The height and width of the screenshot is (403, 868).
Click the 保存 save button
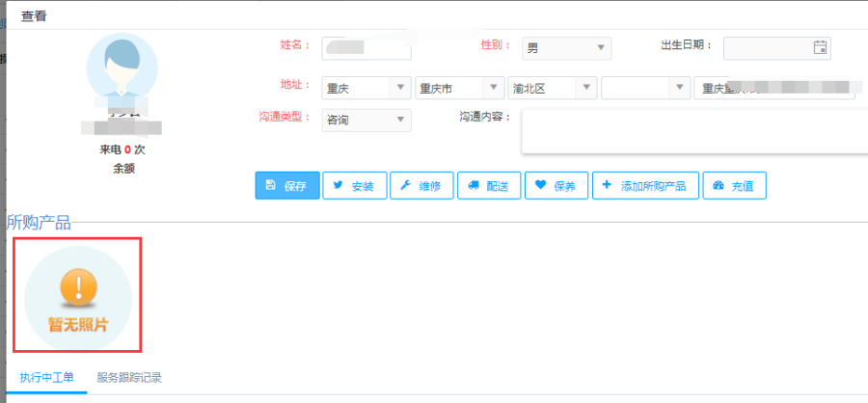[286, 186]
